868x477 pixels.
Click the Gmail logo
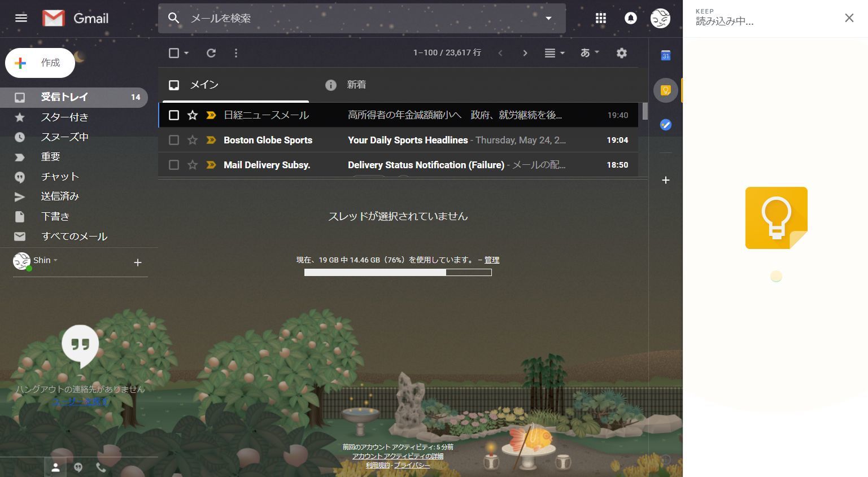pos(76,18)
